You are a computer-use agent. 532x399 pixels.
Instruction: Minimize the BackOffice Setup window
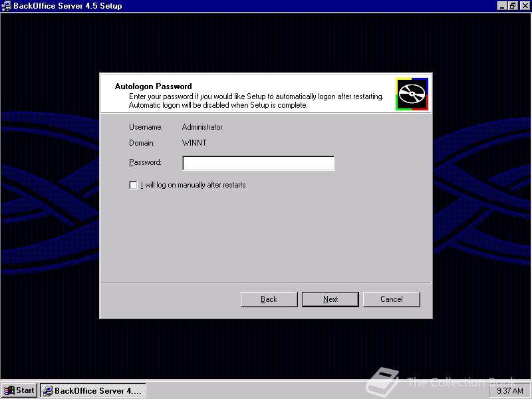pos(503,6)
